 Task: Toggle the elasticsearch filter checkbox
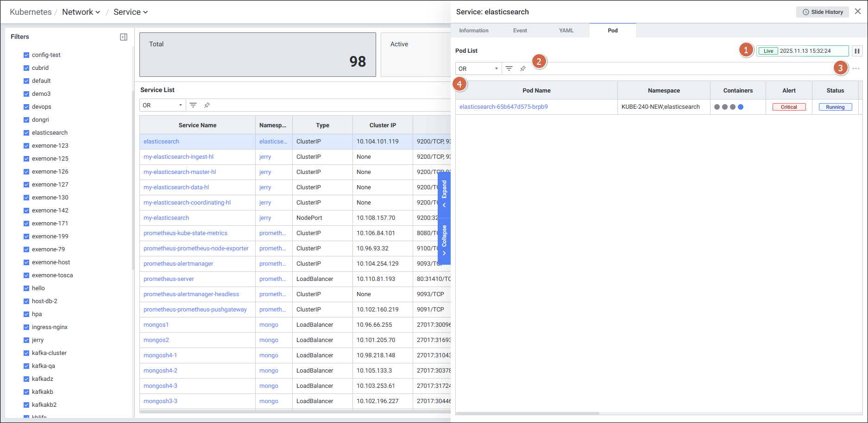(26, 133)
